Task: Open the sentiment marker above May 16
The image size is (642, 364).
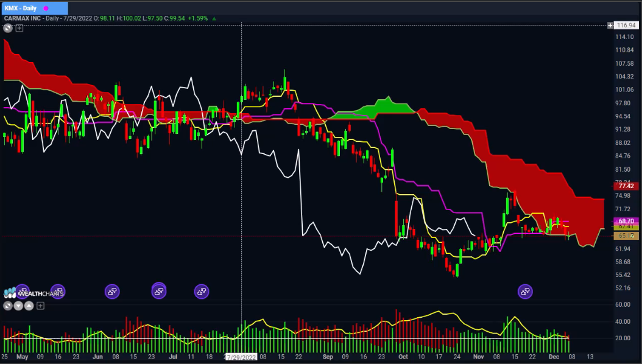Action: point(58,292)
